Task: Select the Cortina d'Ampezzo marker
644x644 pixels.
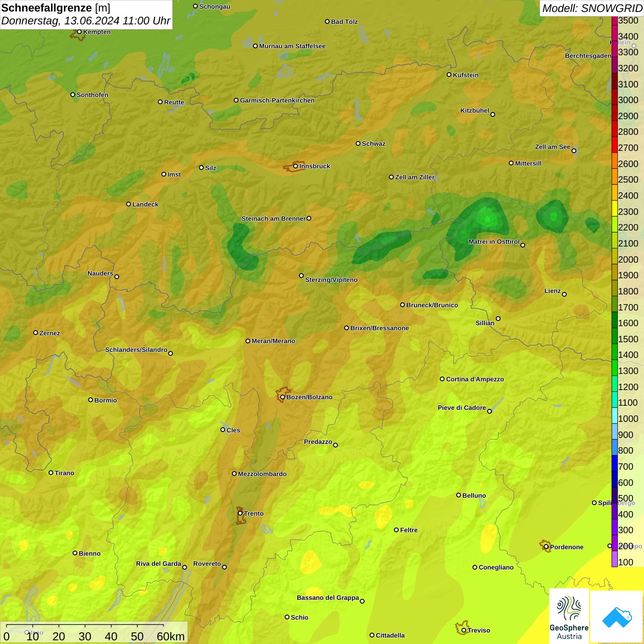Action: pyautogui.click(x=442, y=379)
